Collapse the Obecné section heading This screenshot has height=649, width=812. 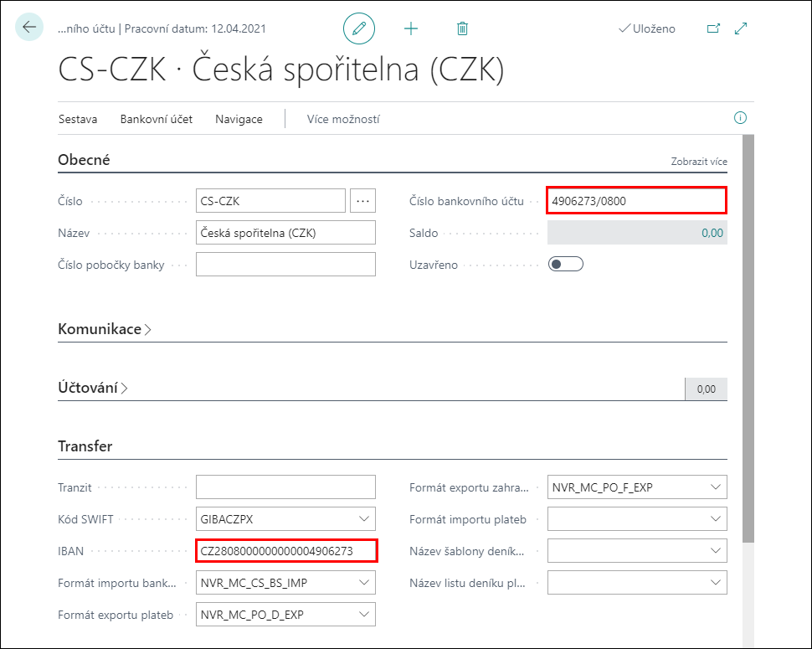(x=84, y=160)
